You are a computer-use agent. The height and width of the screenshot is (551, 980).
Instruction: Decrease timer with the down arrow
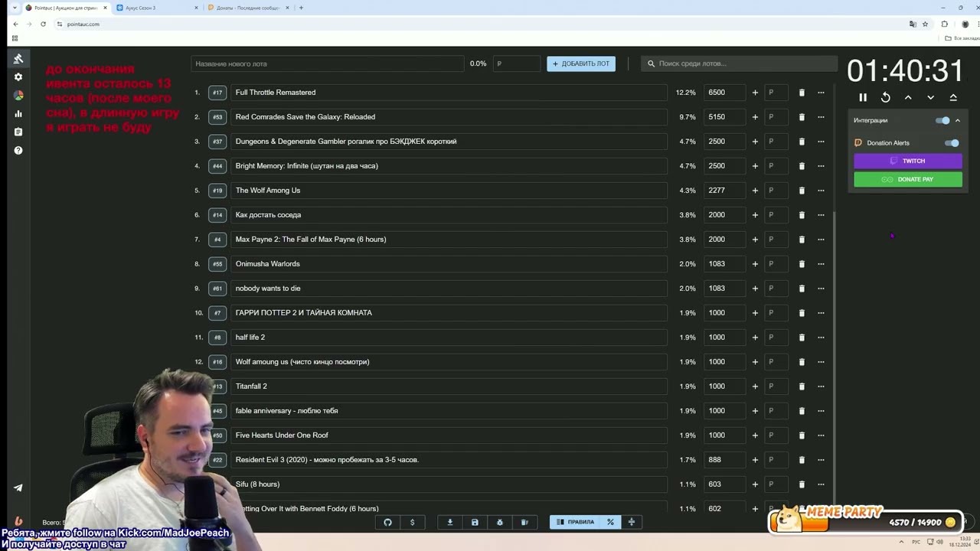point(931,98)
